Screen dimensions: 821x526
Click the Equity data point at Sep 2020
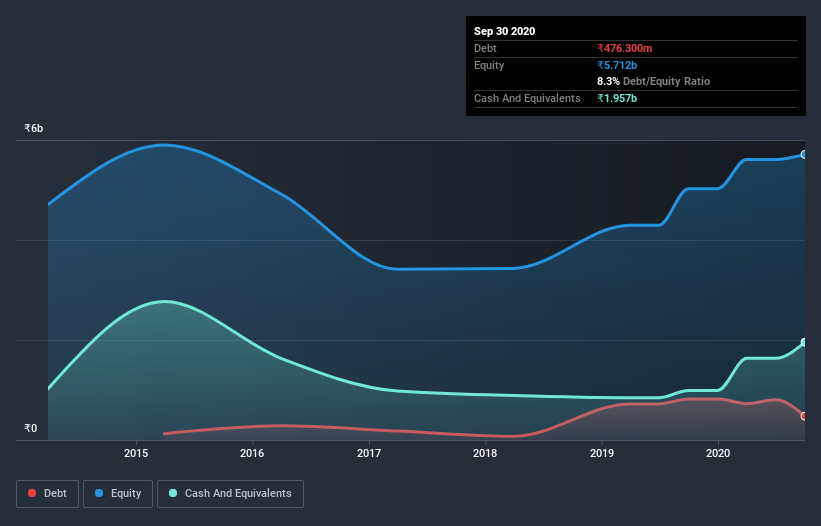point(804,154)
